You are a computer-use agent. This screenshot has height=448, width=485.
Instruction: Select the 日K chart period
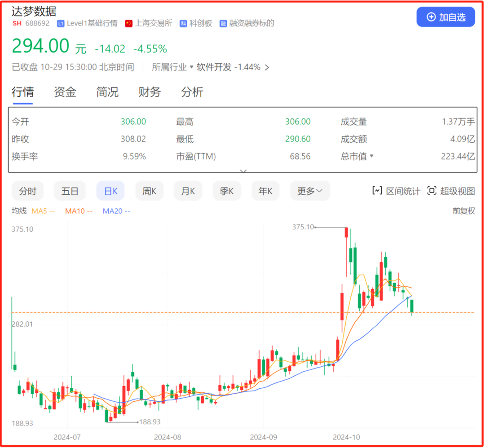(x=111, y=191)
